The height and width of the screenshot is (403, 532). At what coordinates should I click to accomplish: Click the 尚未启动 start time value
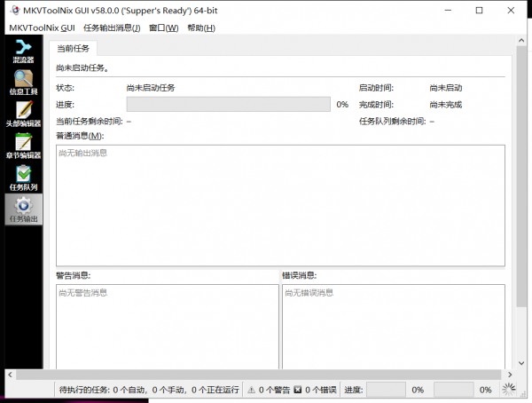446,88
